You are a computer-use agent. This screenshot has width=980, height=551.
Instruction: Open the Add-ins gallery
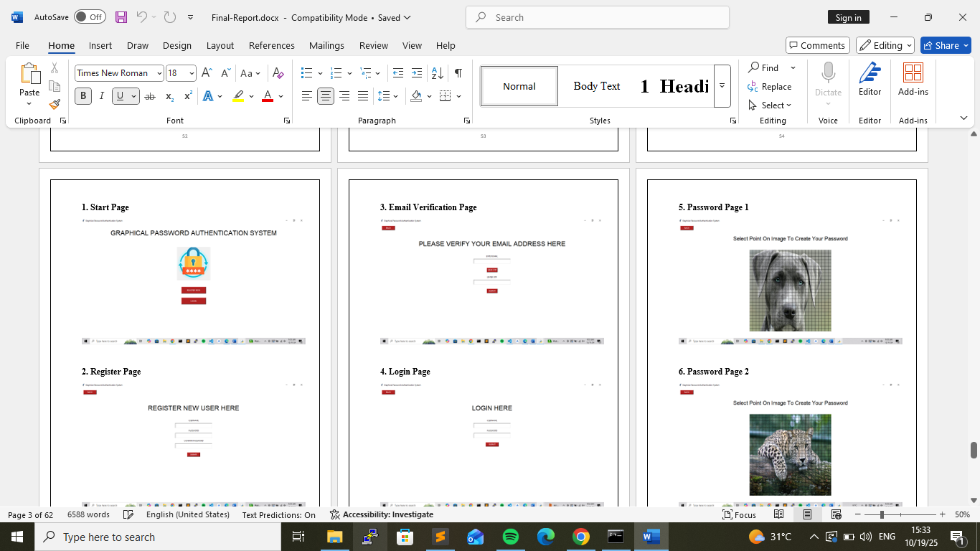913,79
